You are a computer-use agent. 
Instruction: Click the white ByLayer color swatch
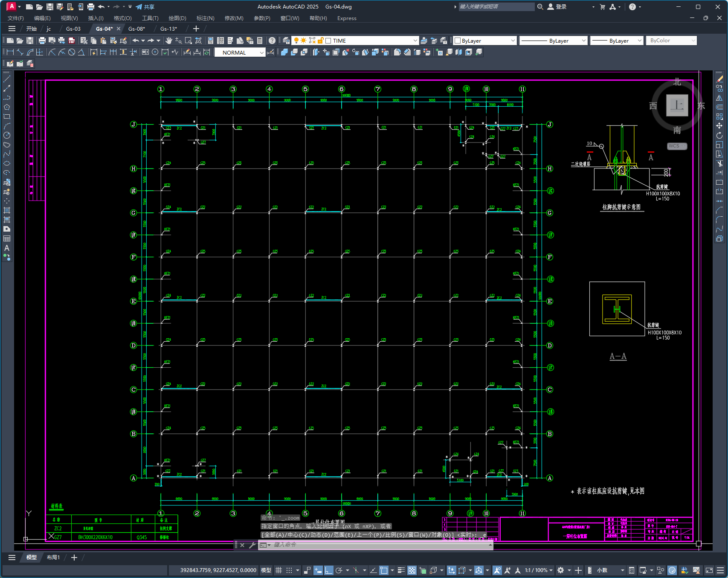[x=458, y=41]
